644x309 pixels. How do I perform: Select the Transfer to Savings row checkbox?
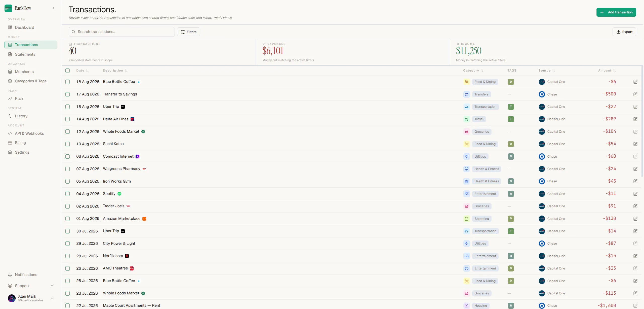pyautogui.click(x=68, y=94)
